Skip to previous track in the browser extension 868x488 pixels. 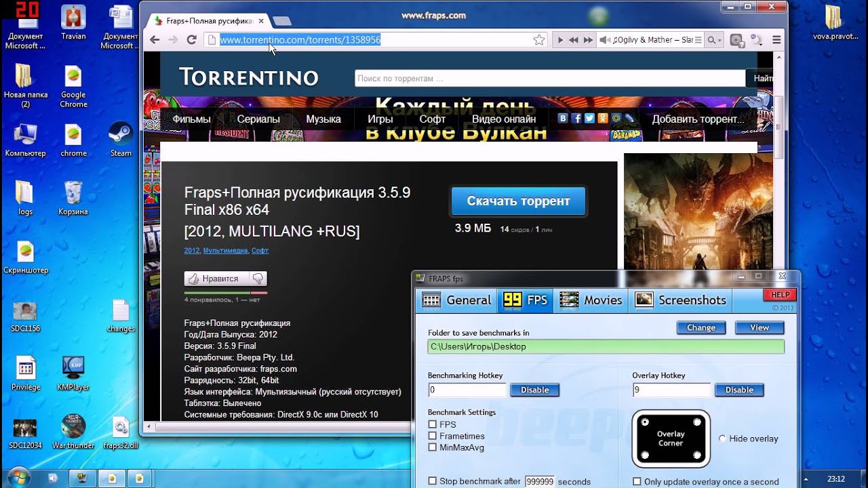click(x=574, y=40)
